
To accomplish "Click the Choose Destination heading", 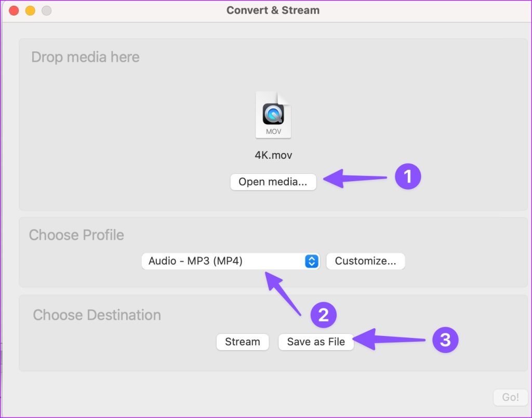I will pyautogui.click(x=97, y=315).
